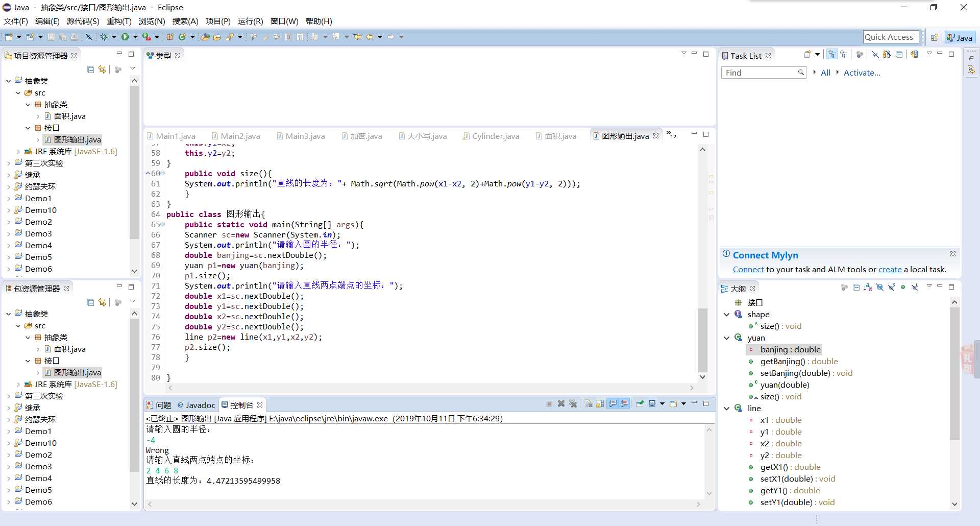
Task: Toggle Show Console on Standard Out
Action: coord(612,403)
